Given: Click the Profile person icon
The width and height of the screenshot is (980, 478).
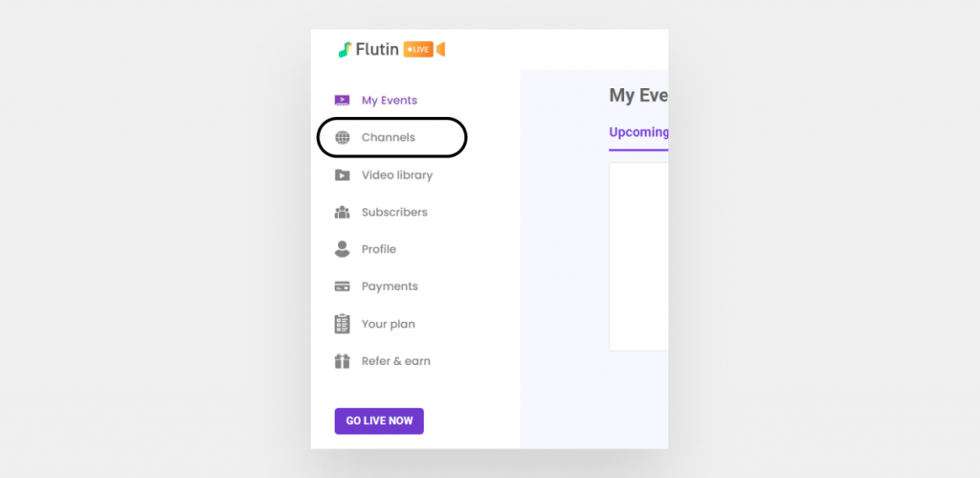Looking at the screenshot, I should (342, 249).
